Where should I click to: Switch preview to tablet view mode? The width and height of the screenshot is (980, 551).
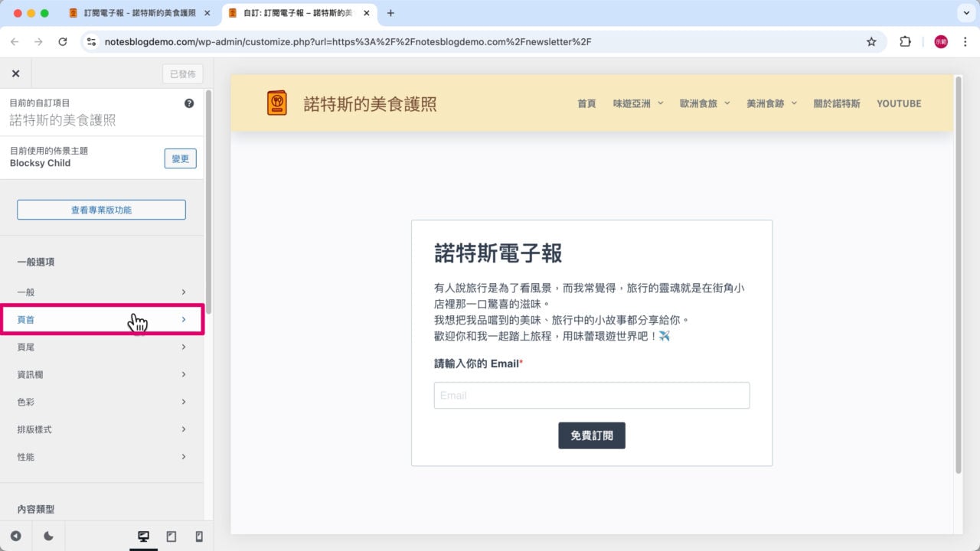click(171, 536)
